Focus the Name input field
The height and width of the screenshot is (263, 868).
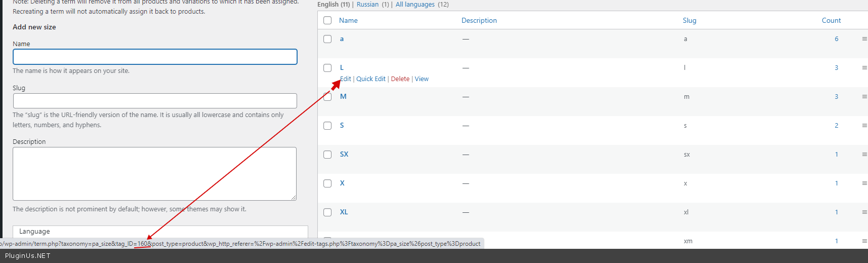(x=155, y=57)
